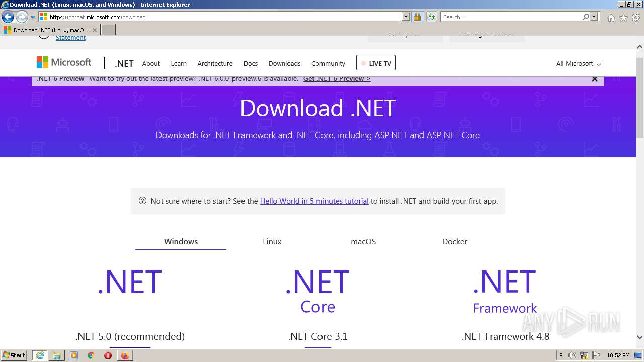Click the volume speaker tray icon
Viewport: 644px width, 362px height.
[572, 355]
